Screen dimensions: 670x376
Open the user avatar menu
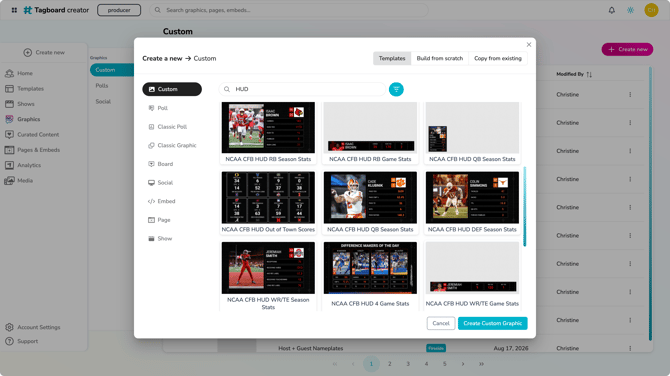[x=651, y=10]
